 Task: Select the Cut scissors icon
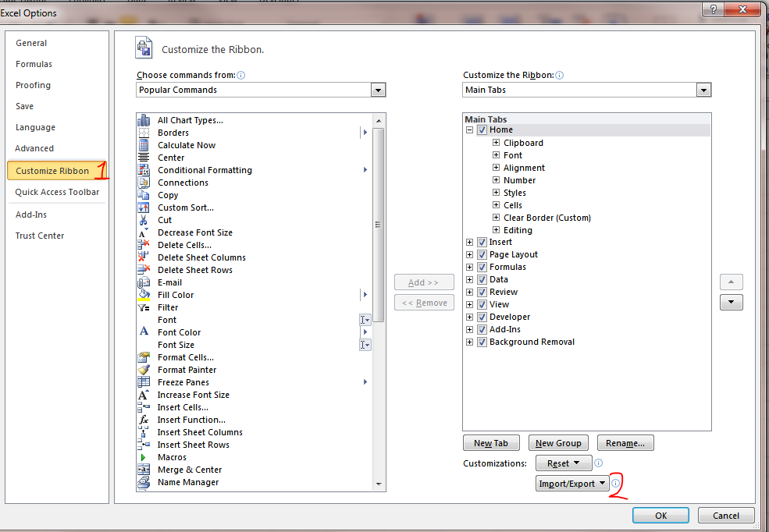click(143, 220)
